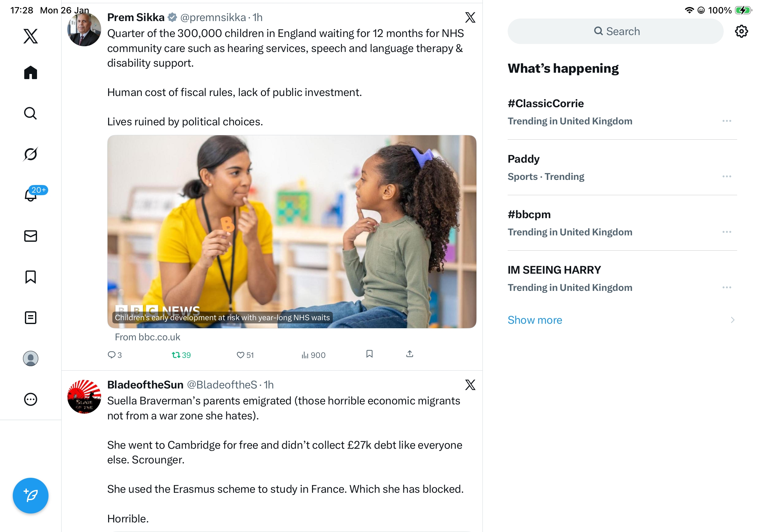Bookmark Prem Sikka's NHS post
Screen dimensions: 762x532
(369, 354)
